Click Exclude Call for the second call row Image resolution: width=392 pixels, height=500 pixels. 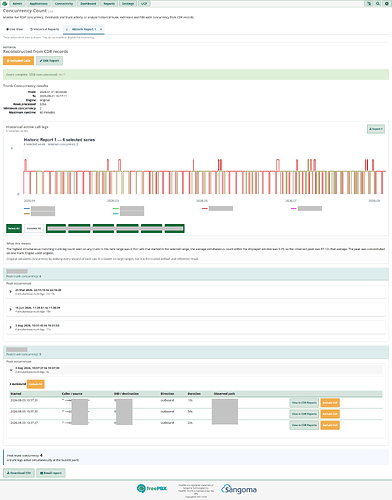tap(330, 414)
